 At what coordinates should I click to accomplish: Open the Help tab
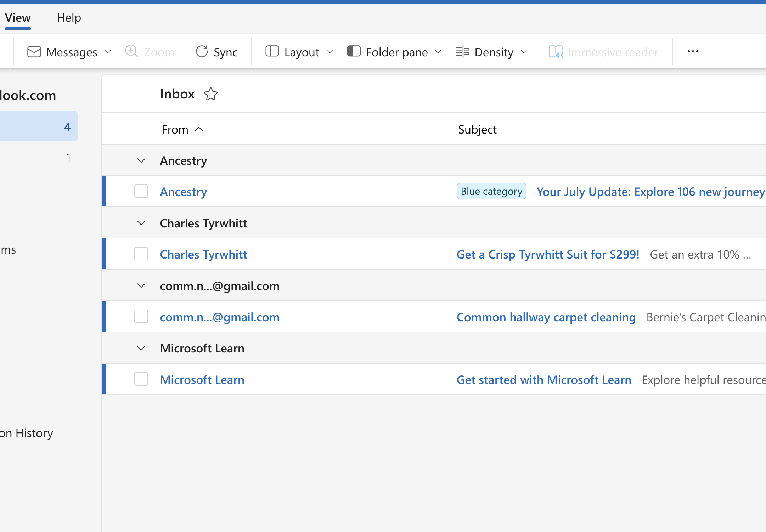(x=69, y=18)
